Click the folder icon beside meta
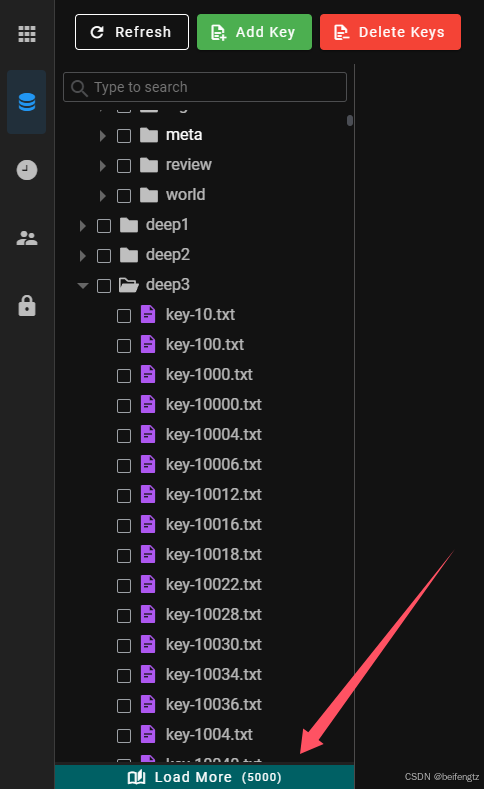The image size is (484, 789). pyautogui.click(x=149, y=135)
